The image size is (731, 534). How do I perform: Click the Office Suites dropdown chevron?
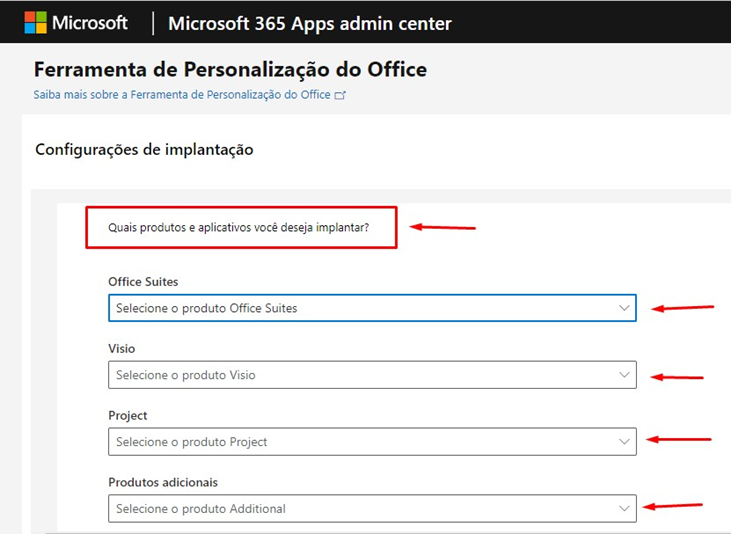pyautogui.click(x=624, y=308)
